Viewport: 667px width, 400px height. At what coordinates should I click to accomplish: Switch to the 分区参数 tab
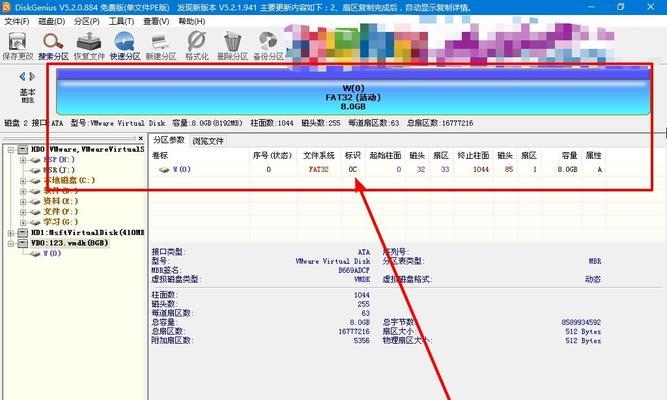pyautogui.click(x=169, y=140)
